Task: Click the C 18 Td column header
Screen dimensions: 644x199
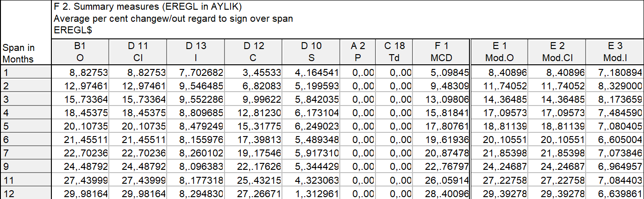Action: [394, 52]
